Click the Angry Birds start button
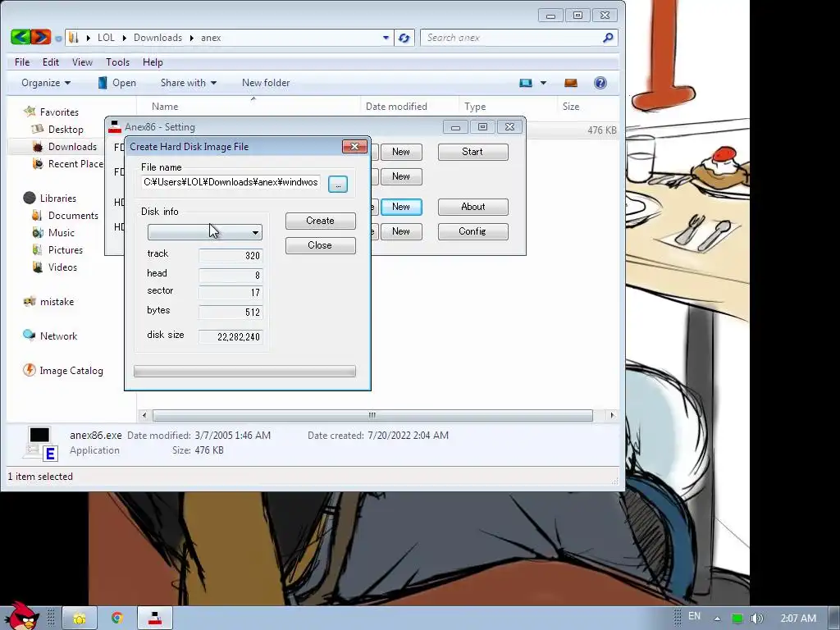The width and height of the screenshot is (840, 630). click(21, 616)
